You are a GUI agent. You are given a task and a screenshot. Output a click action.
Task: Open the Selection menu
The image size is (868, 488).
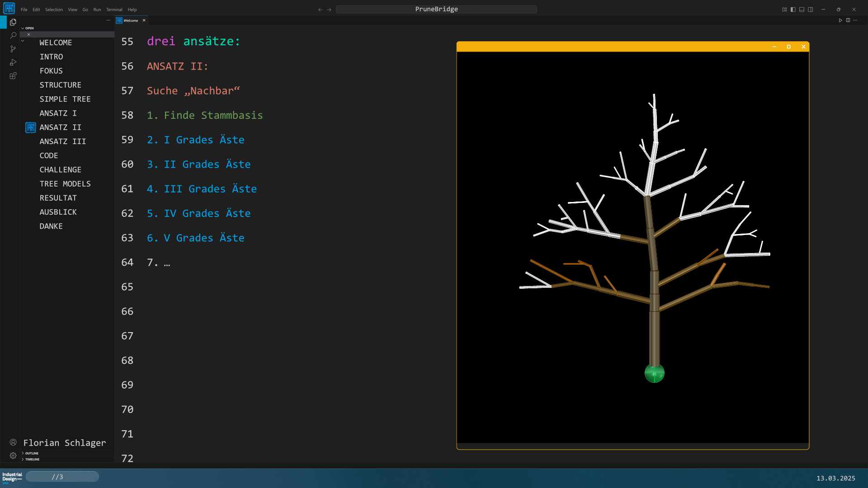tap(54, 9)
